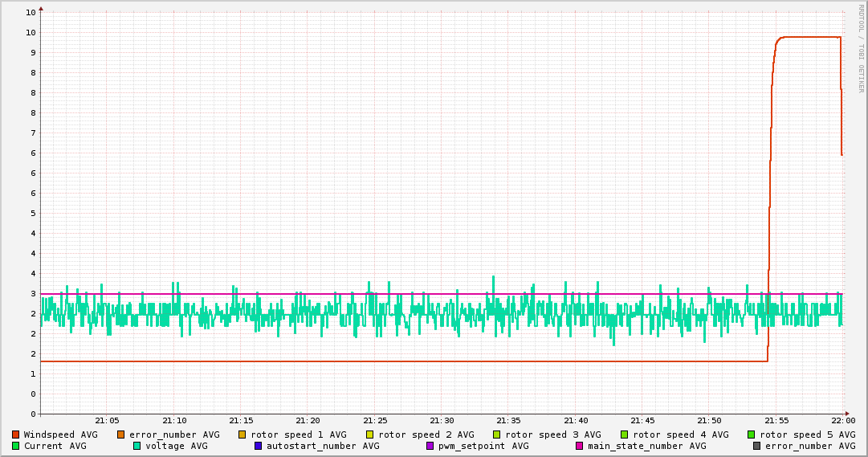Click the 21:55 time axis label
Screen dimensions: 868x457
(x=776, y=421)
